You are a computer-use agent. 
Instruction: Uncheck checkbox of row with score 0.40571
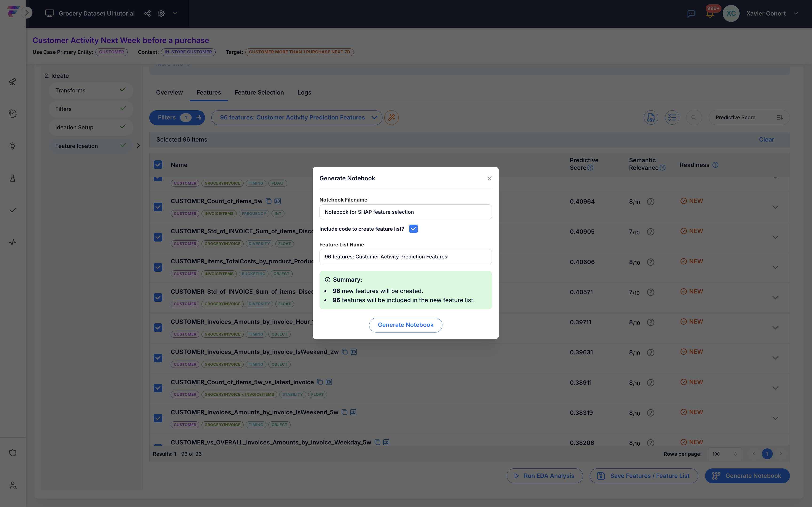tap(158, 297)
